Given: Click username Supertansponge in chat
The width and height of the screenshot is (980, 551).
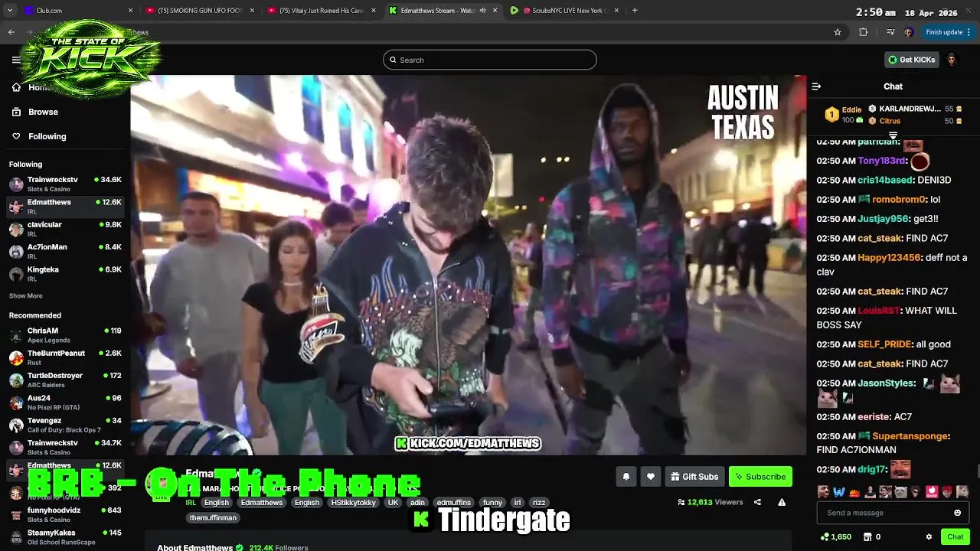Looking at the screenshot, I should click(x=911, y=436).
